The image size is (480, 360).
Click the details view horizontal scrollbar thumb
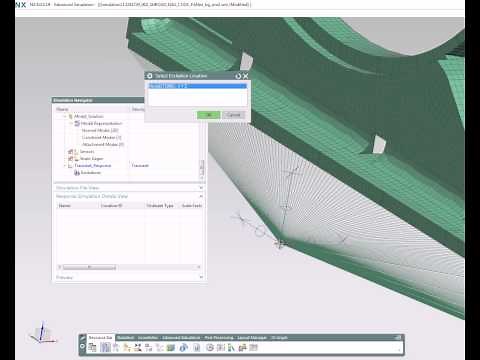tap(89, 267)
